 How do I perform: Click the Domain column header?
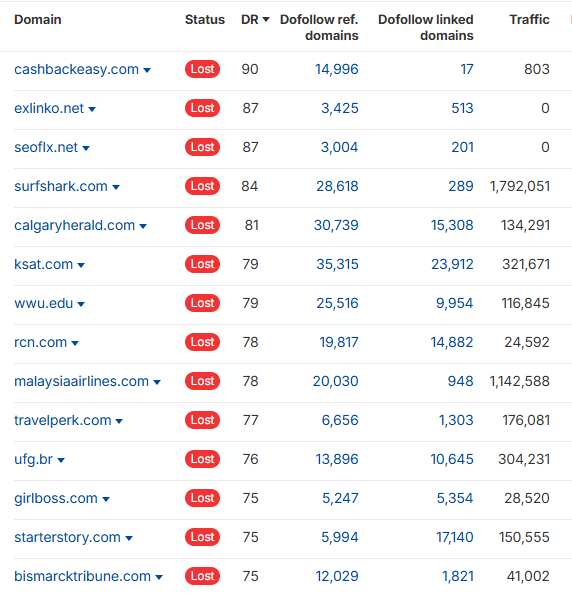point(38,20)
